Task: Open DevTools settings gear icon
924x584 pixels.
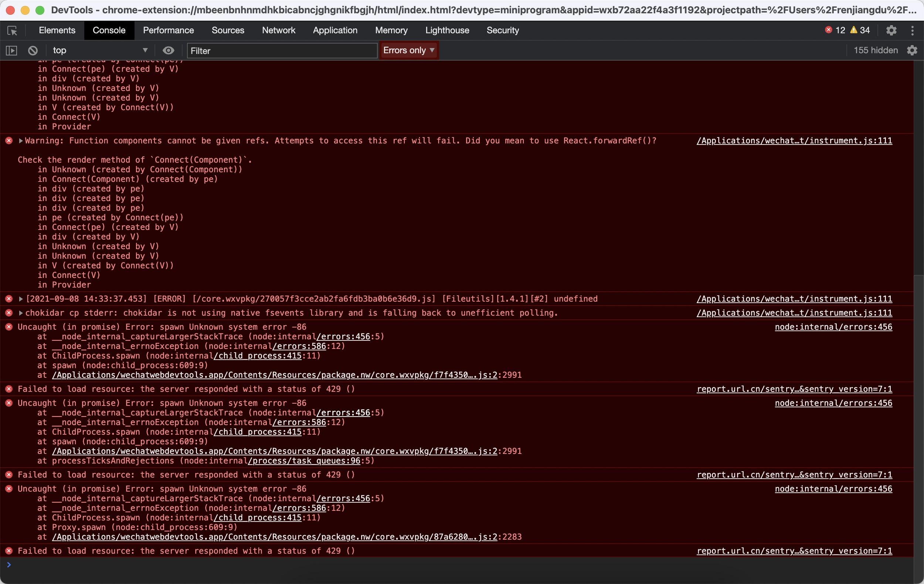Action: coord(891,30)
